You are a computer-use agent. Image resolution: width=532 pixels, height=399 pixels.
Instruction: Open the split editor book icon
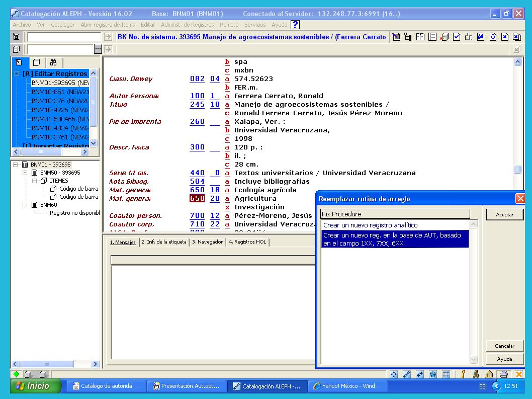point(420,37)
